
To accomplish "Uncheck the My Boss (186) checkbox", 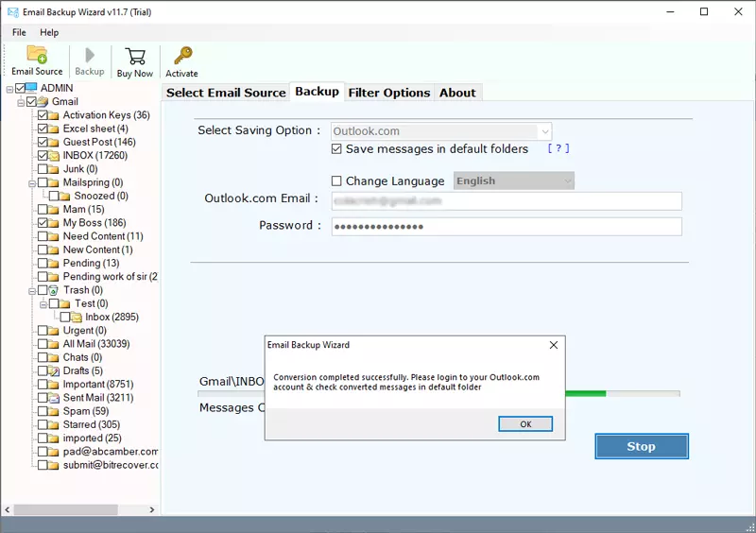I will coord(43,223).
